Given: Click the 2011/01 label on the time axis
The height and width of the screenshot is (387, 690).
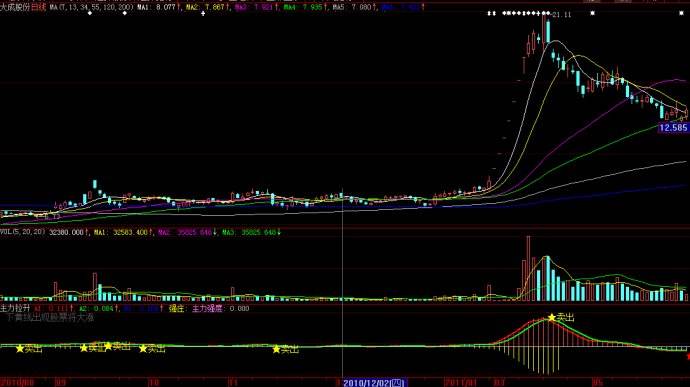Looking at the screenshot, I should point(461,382).
